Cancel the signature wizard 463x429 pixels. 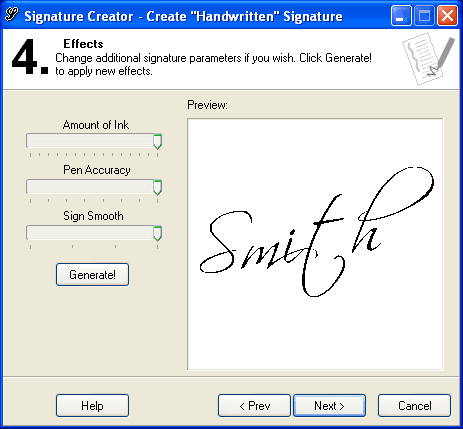pyautogui.click(x=414, y=405)
